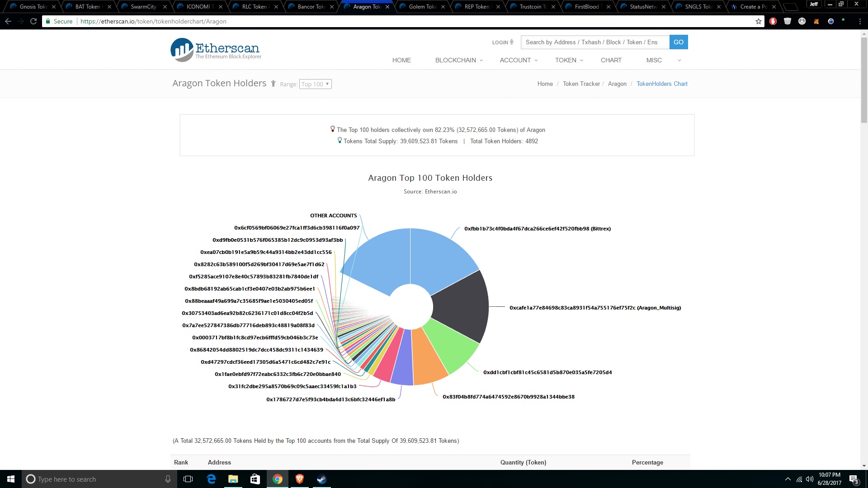Click the Aragon_Multisig address label
This screenshot has height=488, width=868.
tap(595, 308)
